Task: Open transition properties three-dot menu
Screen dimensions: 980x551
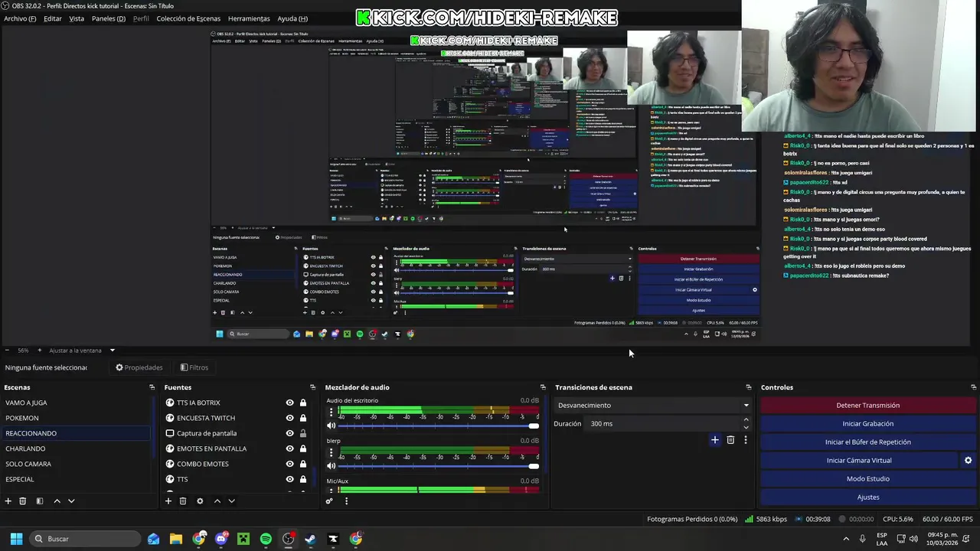Action: tap(745, 440)
